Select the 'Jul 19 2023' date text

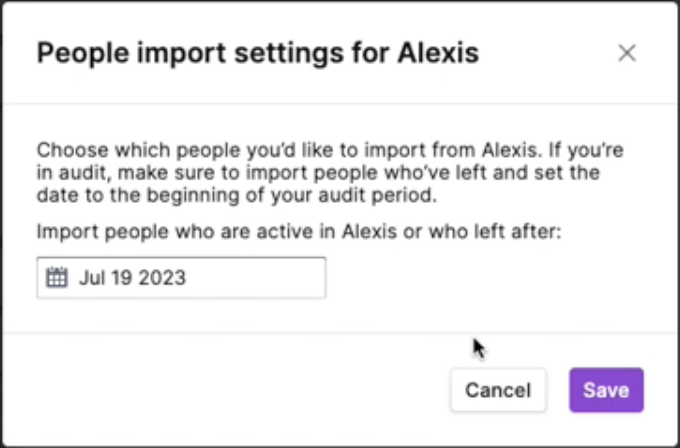point(132,278)
